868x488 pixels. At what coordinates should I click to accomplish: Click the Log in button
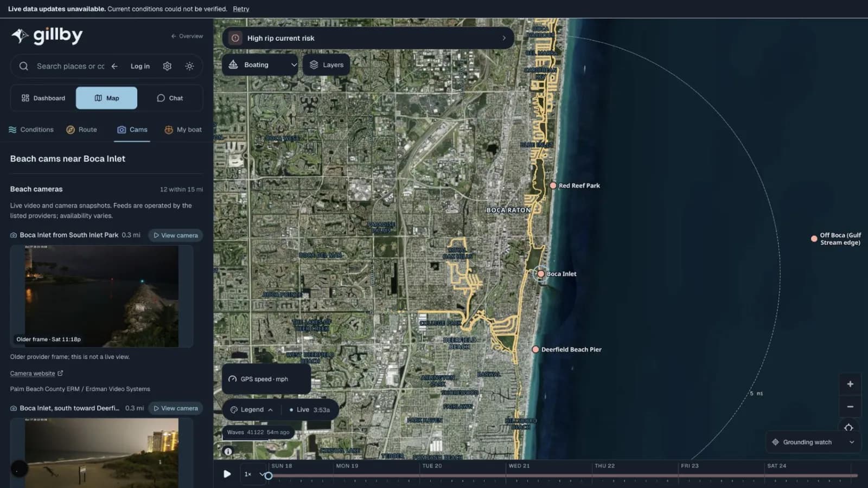click(x=140, y=66)
